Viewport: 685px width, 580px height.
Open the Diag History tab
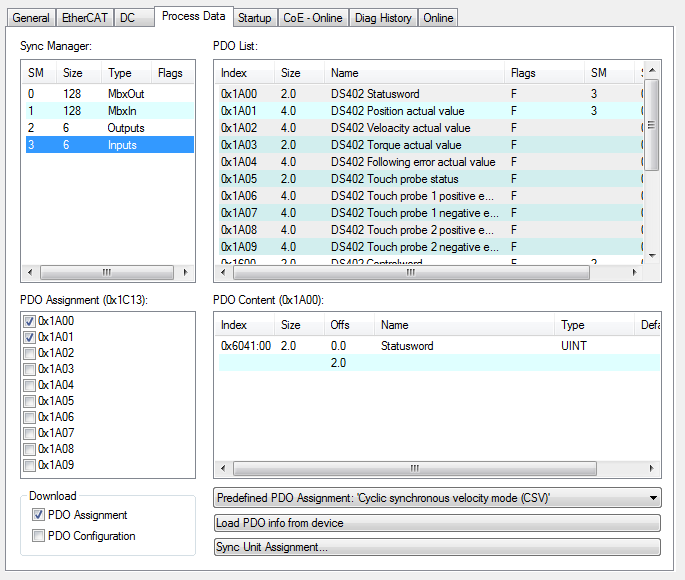pos(383,18)
